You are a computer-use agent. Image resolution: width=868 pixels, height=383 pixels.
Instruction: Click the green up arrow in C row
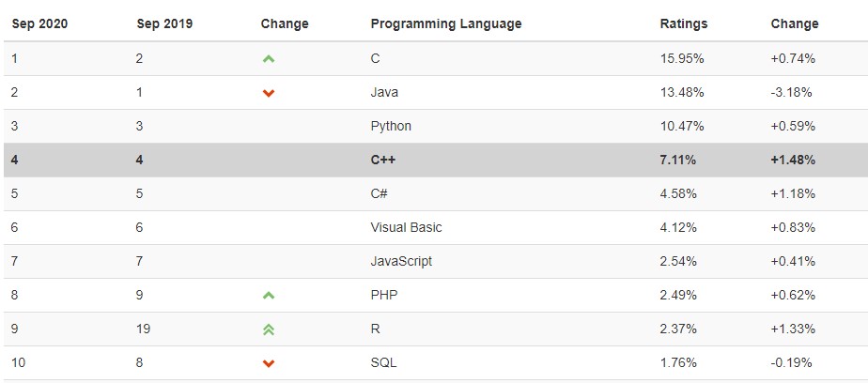coord(269,58)
